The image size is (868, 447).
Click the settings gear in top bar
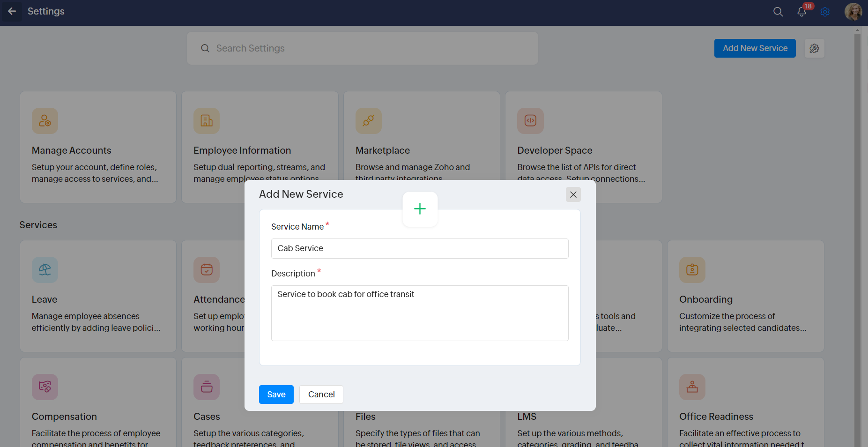pos(825,12)
